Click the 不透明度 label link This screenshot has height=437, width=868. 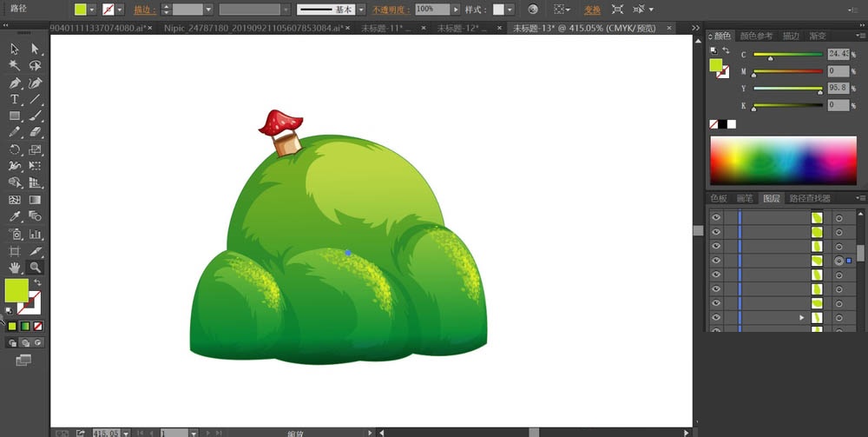tap(392, 10)
